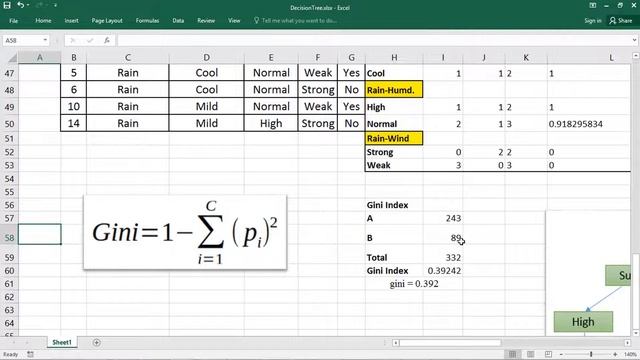Image resolution: width=640 pixels, height=360 pixels.
Task: Click the Tell me what you want search box
Action: coord(296,20)
